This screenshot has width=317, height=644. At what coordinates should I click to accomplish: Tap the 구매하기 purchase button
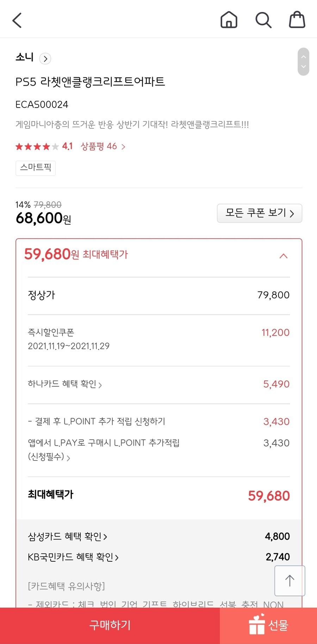(110, 625)
